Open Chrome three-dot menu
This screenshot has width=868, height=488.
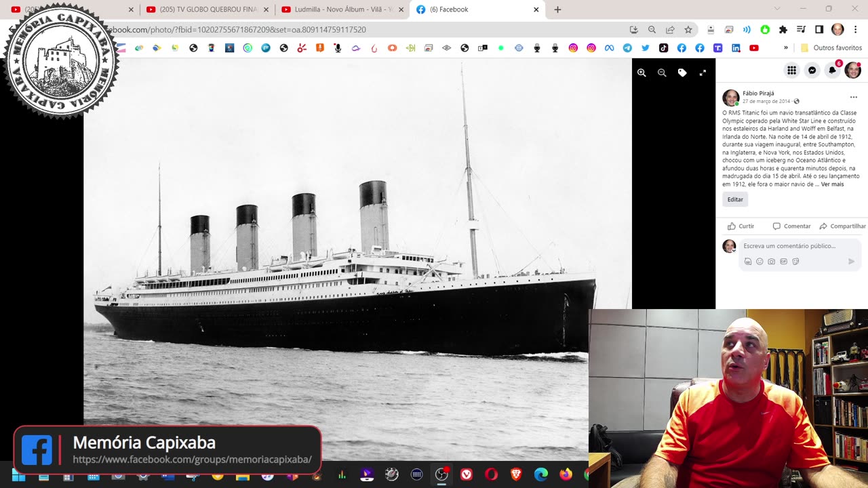click(x=856, y=30)
